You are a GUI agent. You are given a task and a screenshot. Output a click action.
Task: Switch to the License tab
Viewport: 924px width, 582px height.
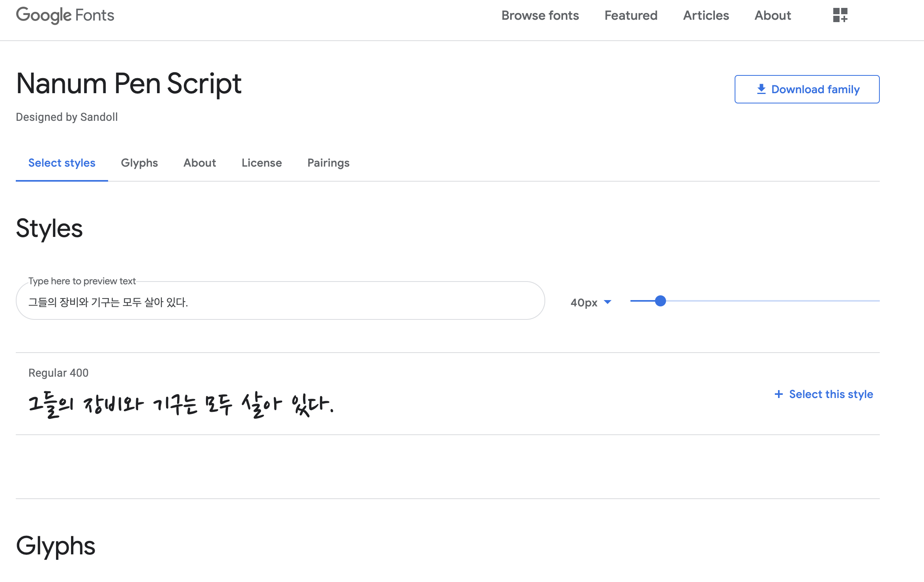click(x=262, y=163)
